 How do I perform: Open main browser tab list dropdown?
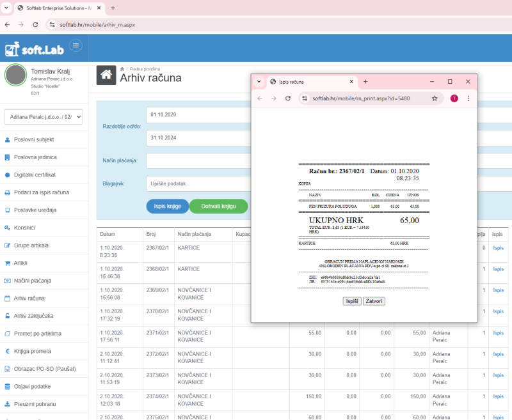click(x=7, y=8)
